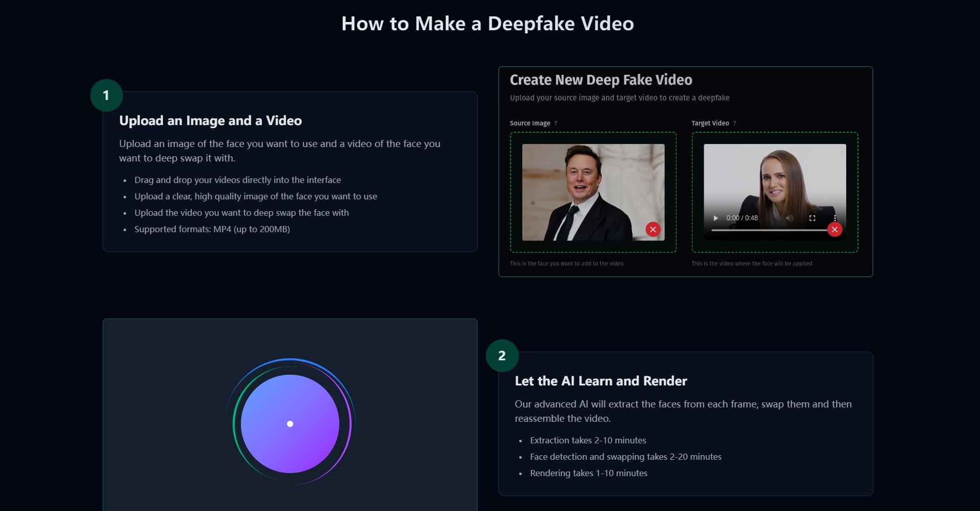Click the "Upload an Image and a Video" heading
The image size is (980, 511).
coord(210,121)
